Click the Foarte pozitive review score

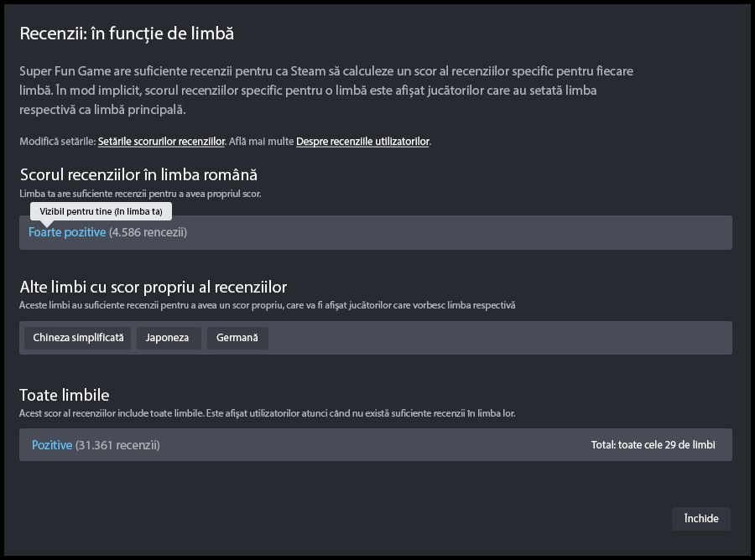click(67, 232)
